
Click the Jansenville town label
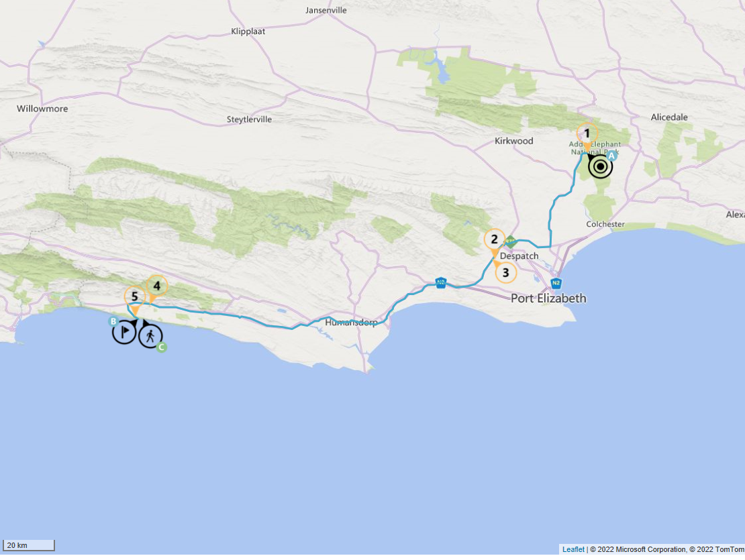[326, 10]
